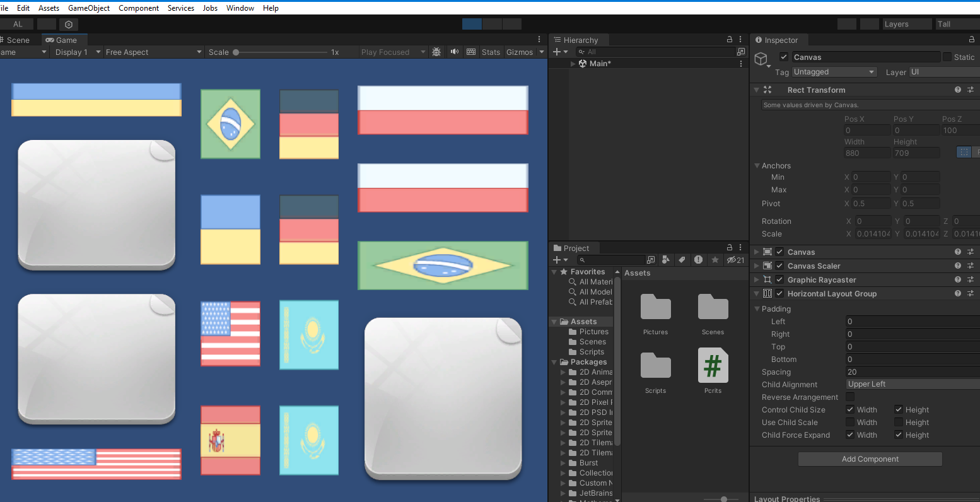Disable the Canvas Scaler component checkbox
980x502 pixels.
tap(780, 266)
